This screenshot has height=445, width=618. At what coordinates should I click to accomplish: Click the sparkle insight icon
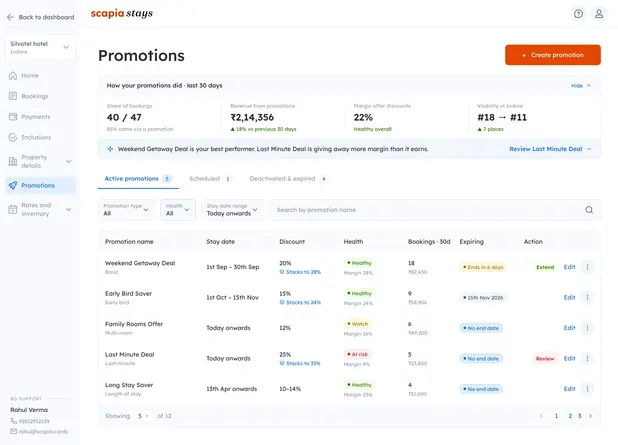point(110,149)
